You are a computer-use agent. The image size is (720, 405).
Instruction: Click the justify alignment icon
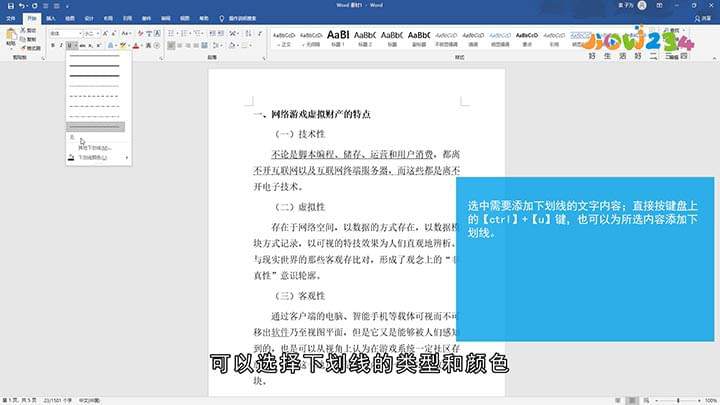tap(196, 45)
